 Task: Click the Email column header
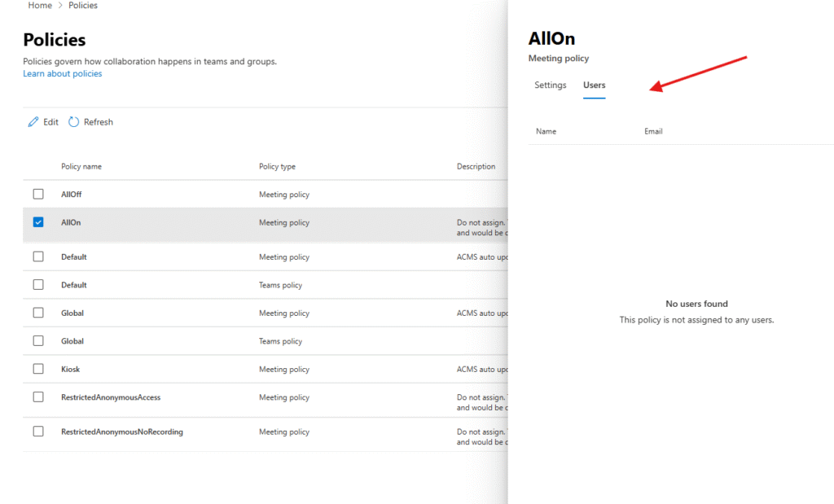pos(653,131)
